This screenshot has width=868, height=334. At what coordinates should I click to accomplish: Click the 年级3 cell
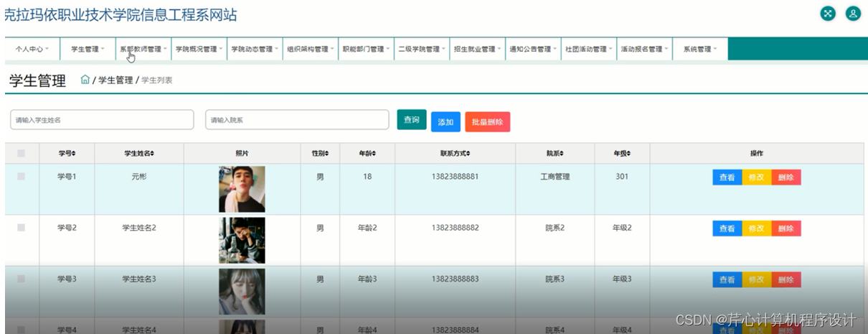[622, 279]
